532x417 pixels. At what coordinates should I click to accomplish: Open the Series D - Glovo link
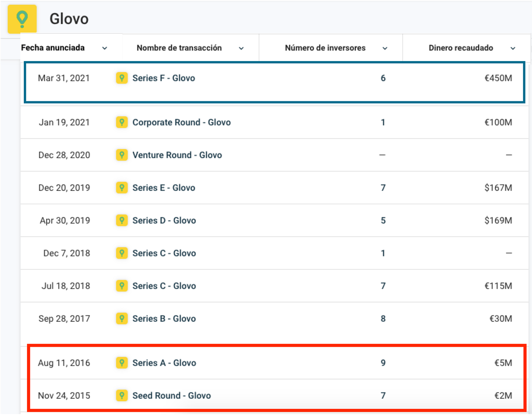(x=164, y=220)
